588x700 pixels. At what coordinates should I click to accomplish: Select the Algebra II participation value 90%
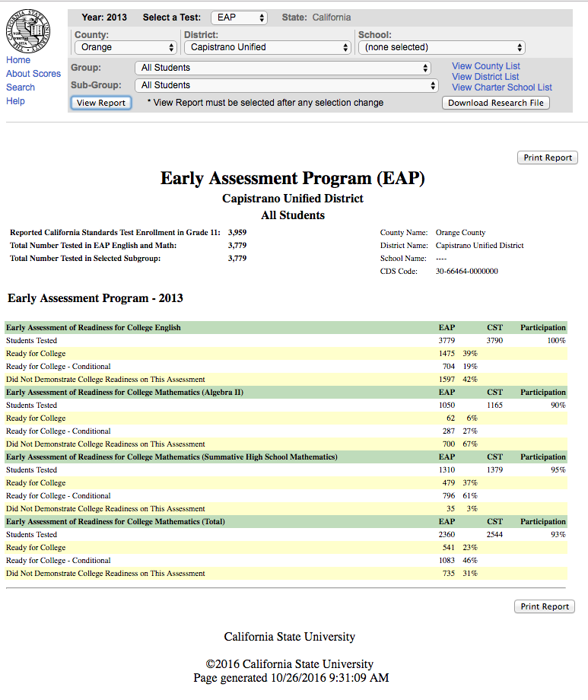(x=558, y=406)
